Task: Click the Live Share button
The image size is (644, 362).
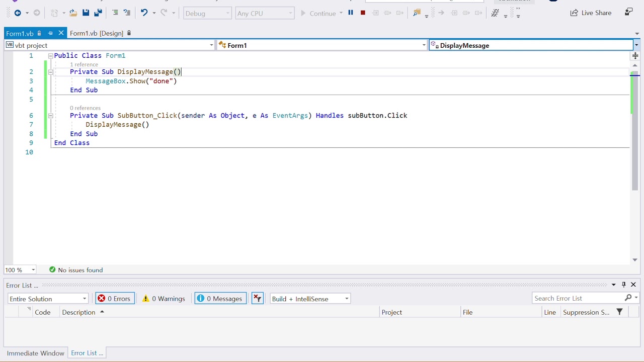Action: 591,13
